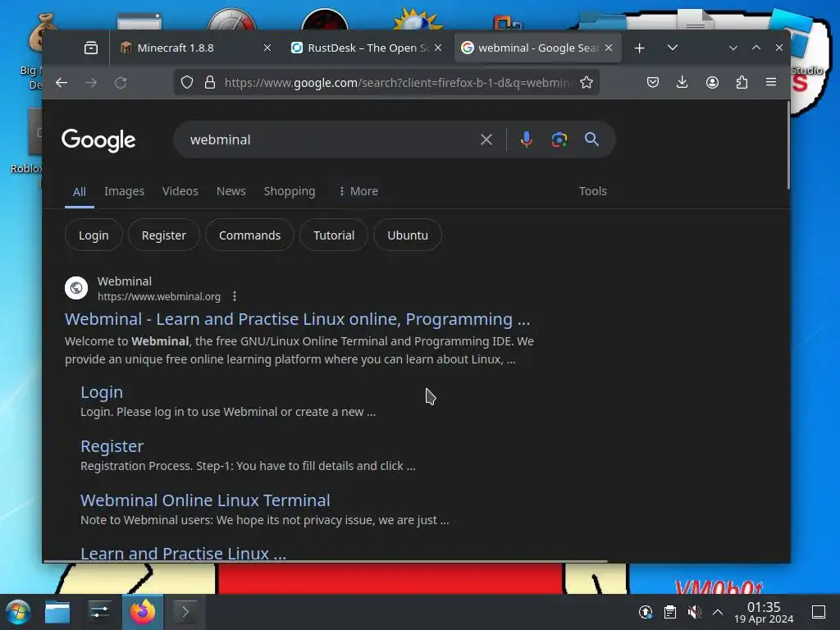Start Google voice search microphone
Screen dimensions: 840x630
(x=526, y=139)
